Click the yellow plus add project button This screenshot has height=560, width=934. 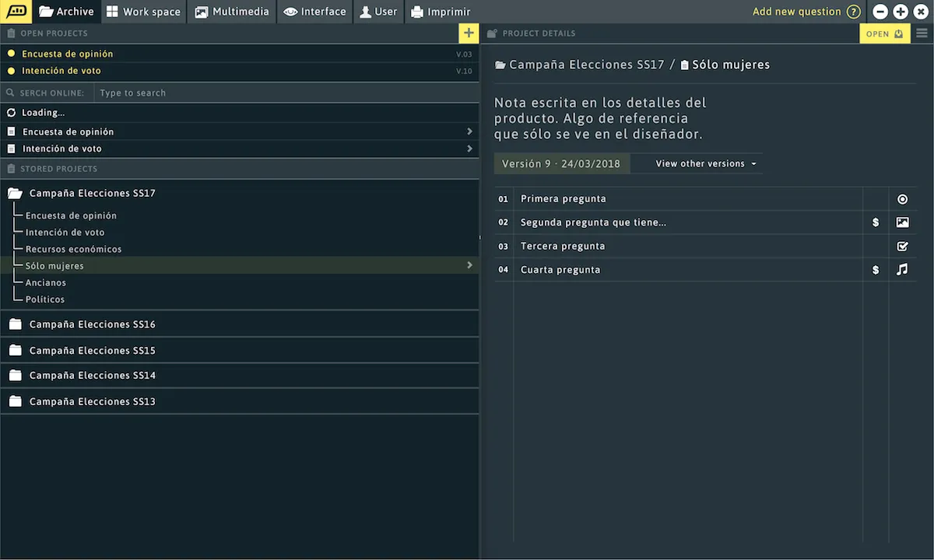[x=468, y=33]
